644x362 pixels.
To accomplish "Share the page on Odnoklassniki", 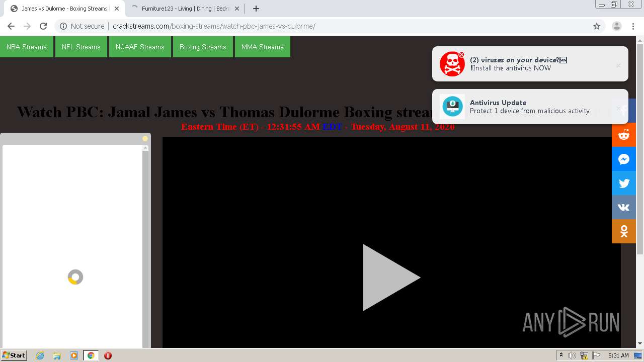I will point(624,231).
